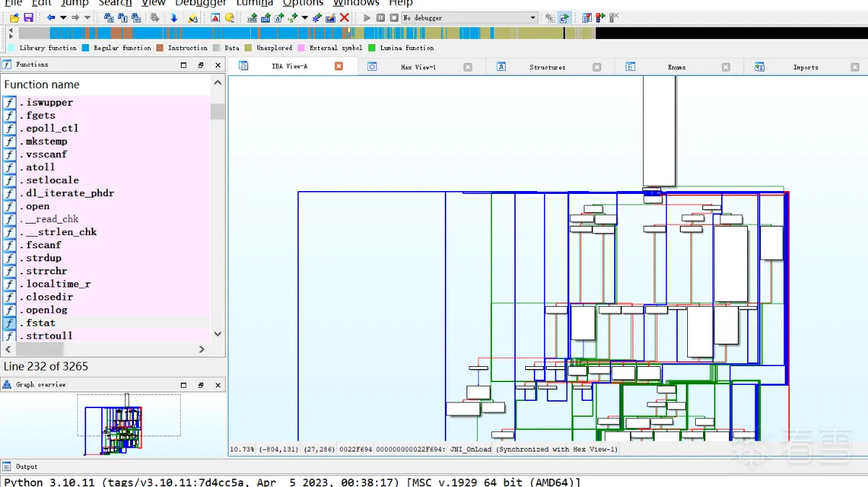Screen dimensions: 868x487
Task: Jump forward using the gray right arrow
Action: coord(75,17)
